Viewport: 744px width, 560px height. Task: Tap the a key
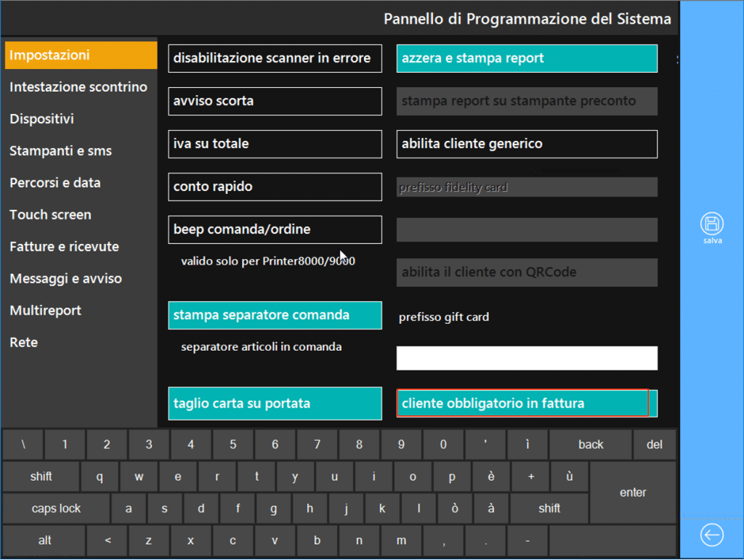(129, 508)
